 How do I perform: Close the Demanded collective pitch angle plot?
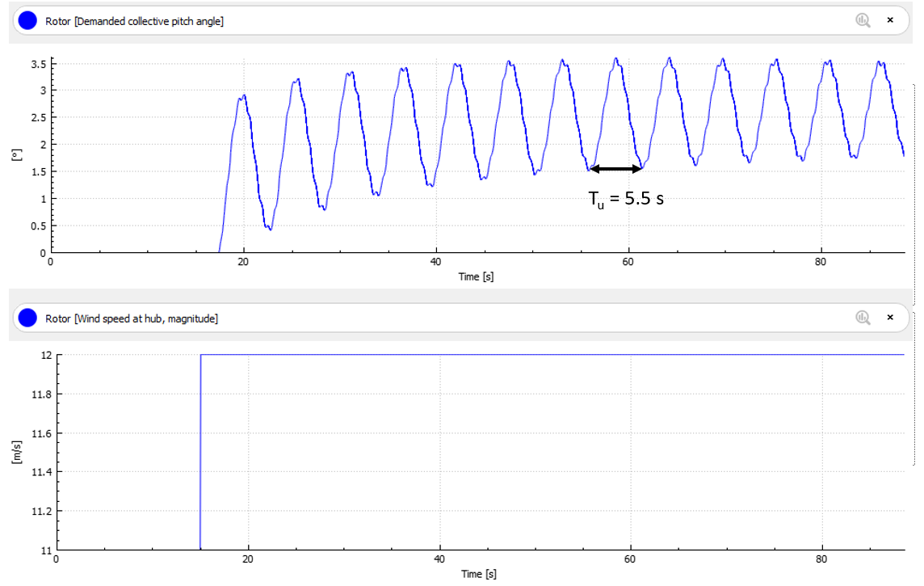coord(890,20)
